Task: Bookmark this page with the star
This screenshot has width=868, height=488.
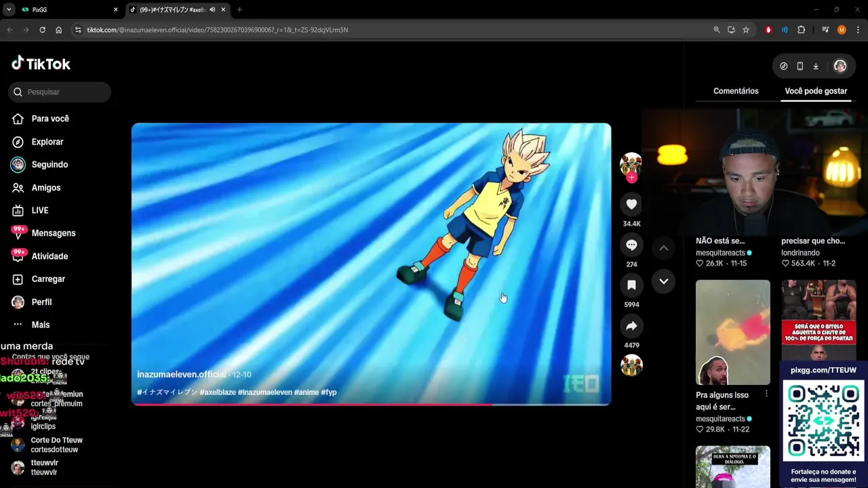Action: click(746, 30)
